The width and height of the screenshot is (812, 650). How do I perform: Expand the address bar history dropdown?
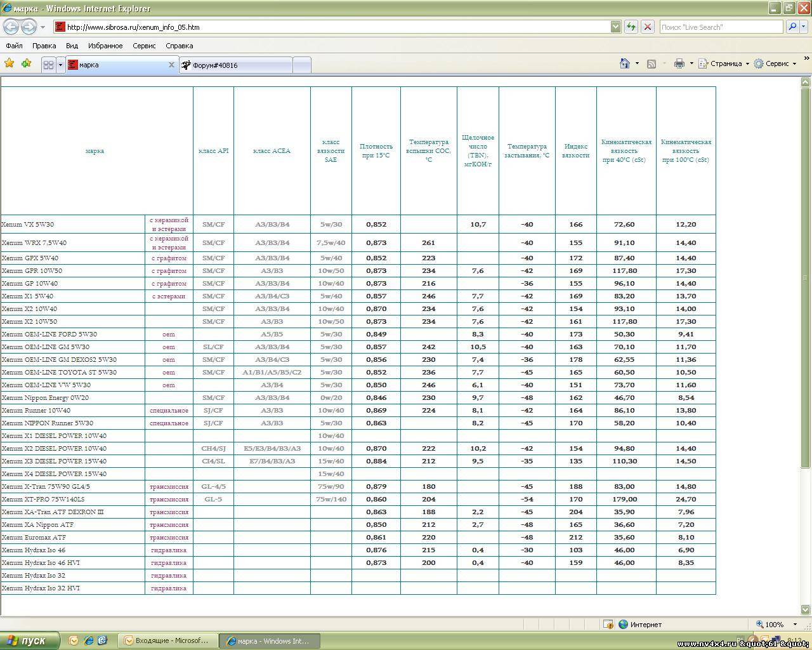tap(615, 27)
